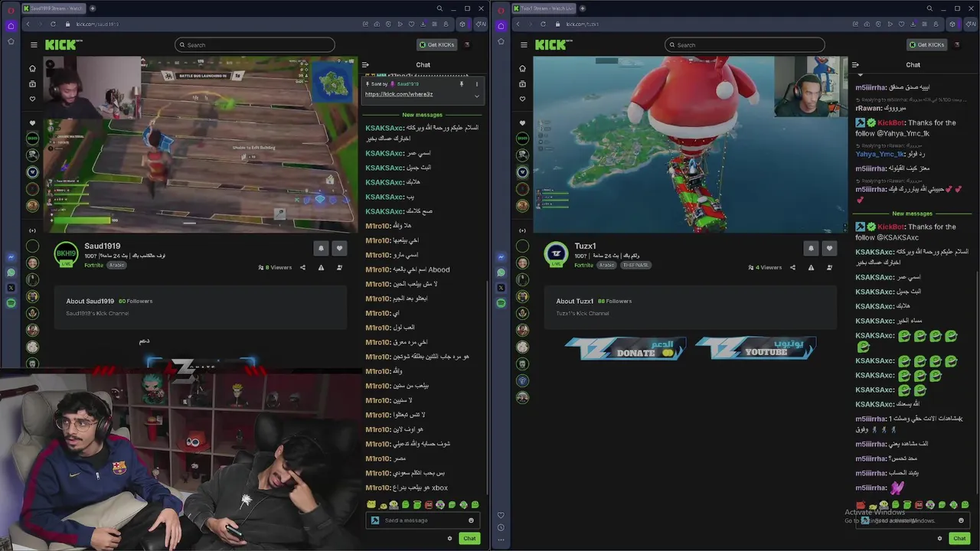Screen dimensions: 980x551
Task: Open Opera history clock in right sidebar
Action: [x=501, y=527]
